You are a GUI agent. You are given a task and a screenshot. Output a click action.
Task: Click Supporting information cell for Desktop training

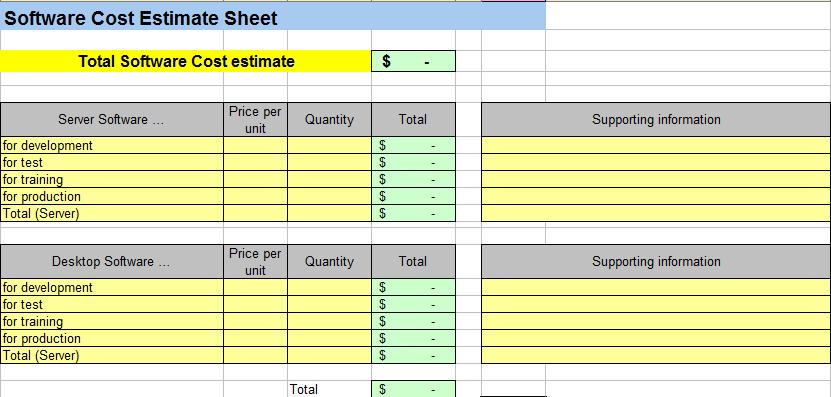click(656, 321)
